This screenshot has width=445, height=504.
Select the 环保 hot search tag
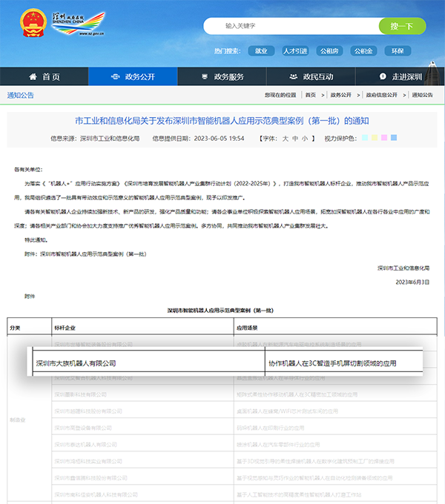pos(398,51)
